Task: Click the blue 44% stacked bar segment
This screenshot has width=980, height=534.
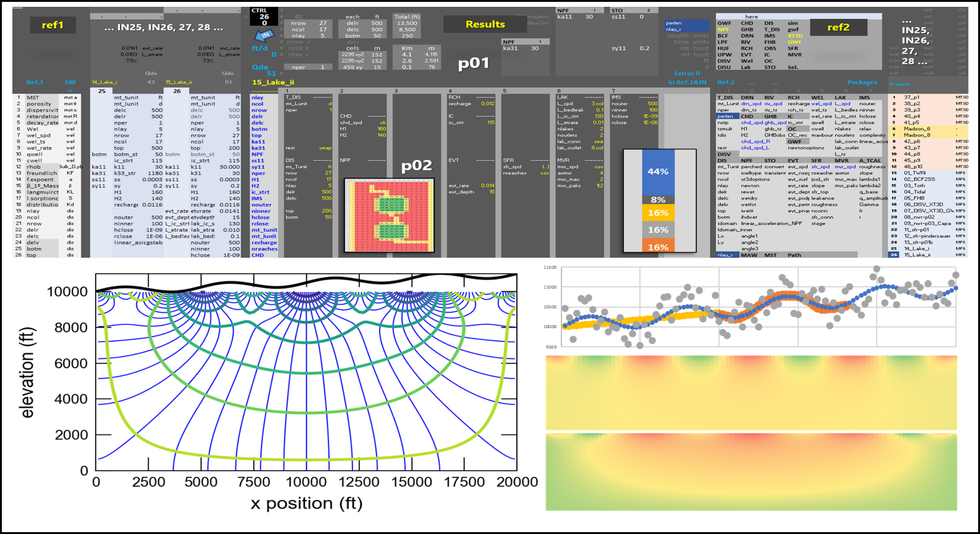Action: pos(657,172)
